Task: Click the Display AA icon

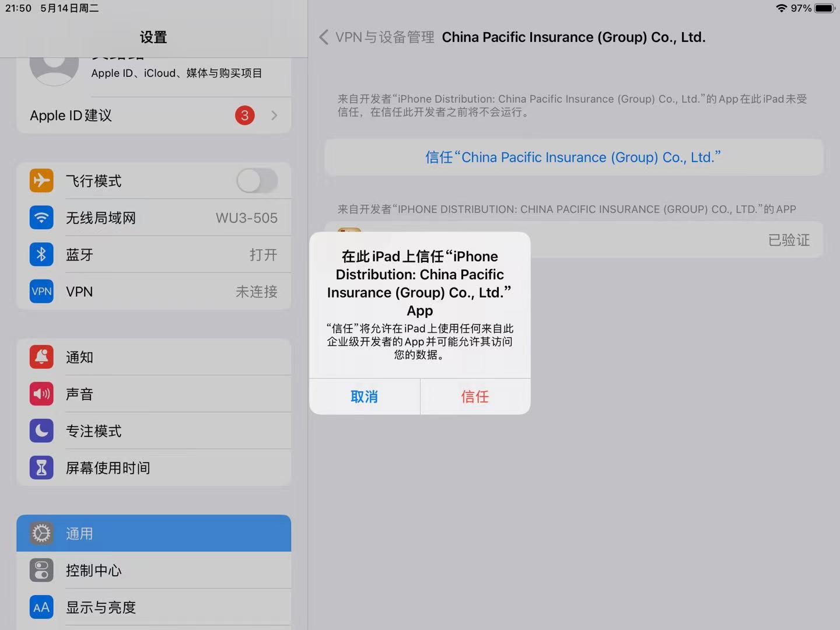Action: [41, 607]
